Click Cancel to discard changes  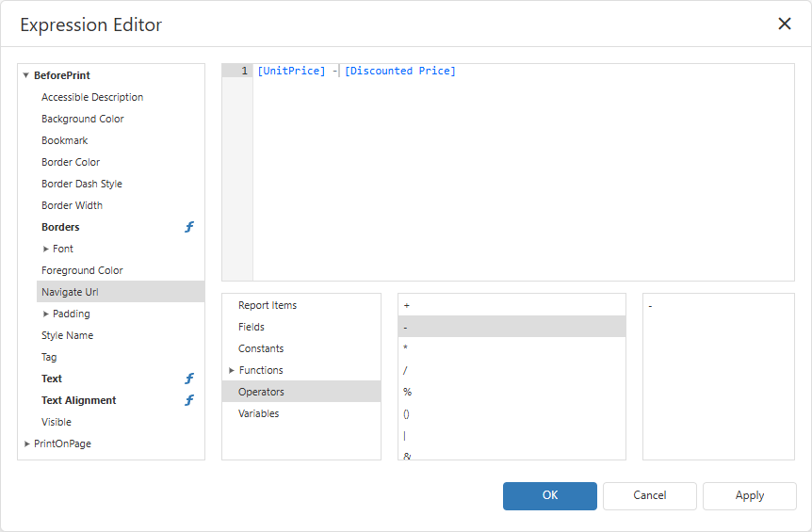(650, 496)
